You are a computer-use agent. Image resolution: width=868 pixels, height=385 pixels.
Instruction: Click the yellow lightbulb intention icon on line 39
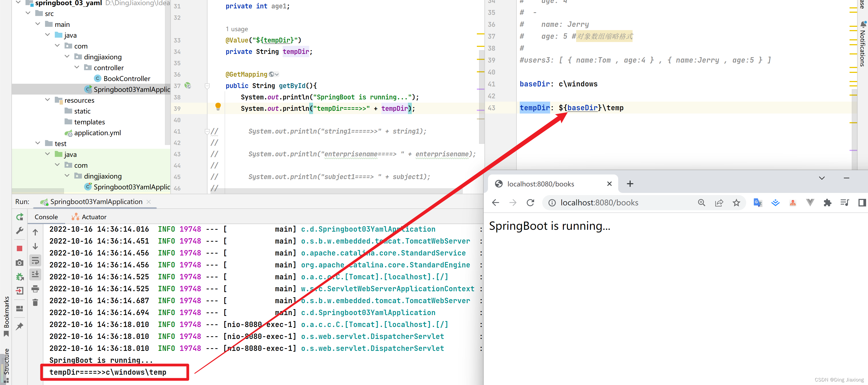218,107
